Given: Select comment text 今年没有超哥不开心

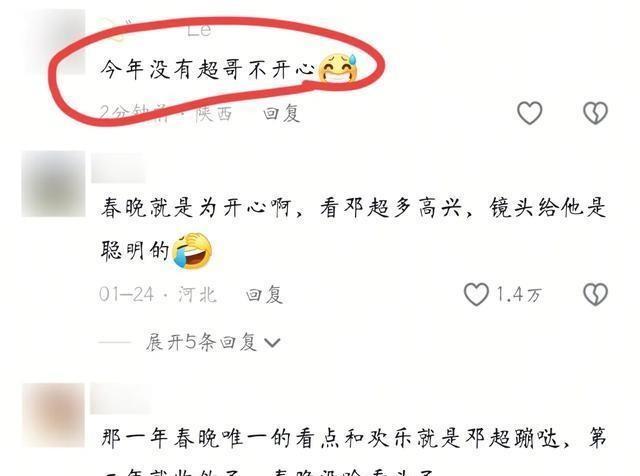Looking at the screenshot, I should point(208,69).
